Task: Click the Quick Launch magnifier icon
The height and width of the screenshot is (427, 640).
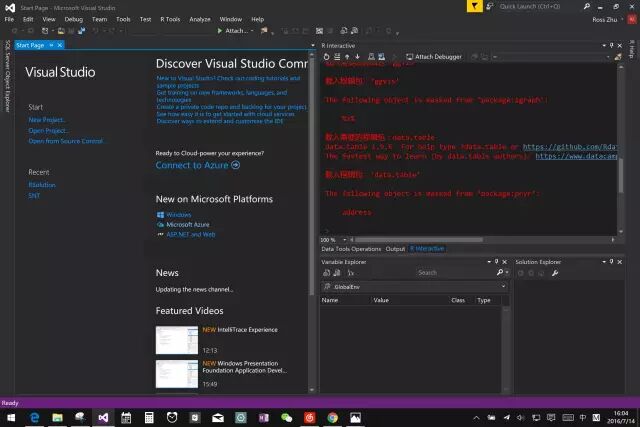Action: coord(587,6)
